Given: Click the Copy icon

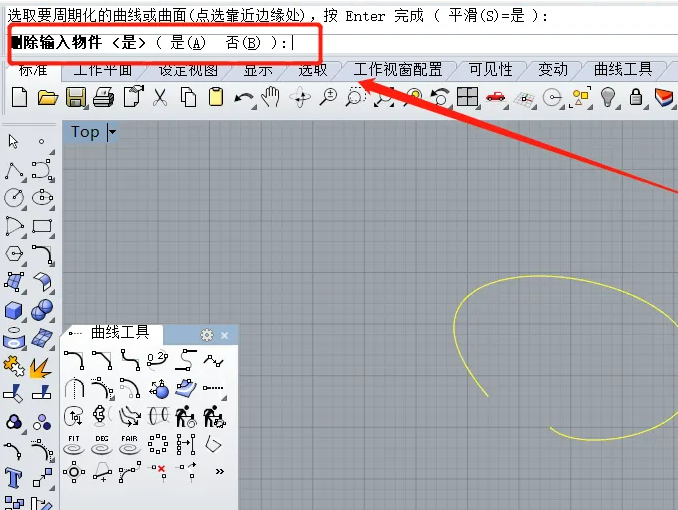Looking at the screenshot, I should [x=188, y=97].
